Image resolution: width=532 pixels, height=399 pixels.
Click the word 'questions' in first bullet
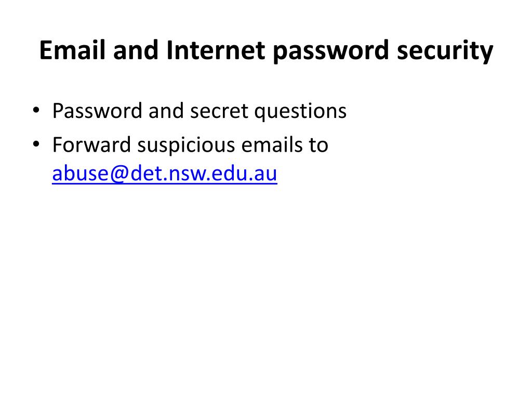301,112
